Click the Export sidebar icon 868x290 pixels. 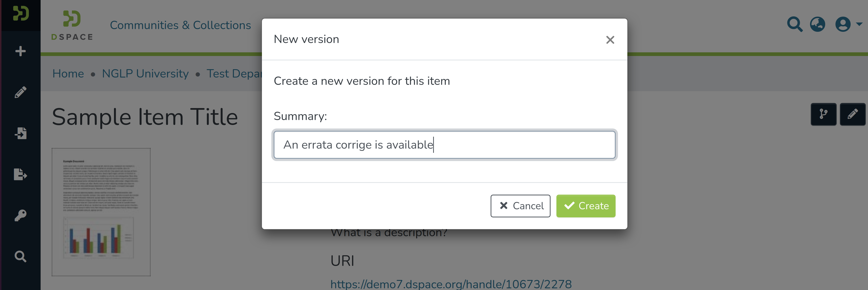(21, 174)
